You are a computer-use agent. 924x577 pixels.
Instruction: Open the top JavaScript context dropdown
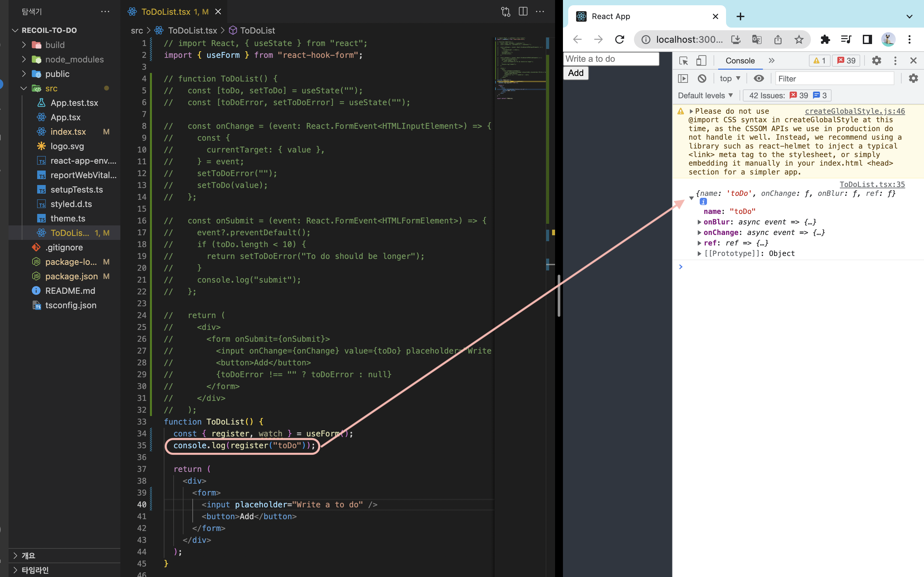(730, 79)
